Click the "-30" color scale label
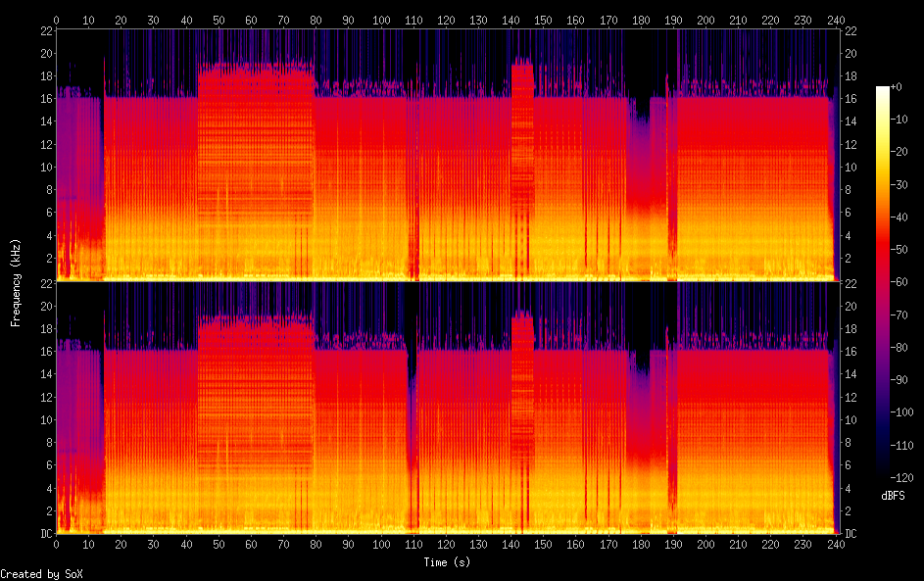Image resolution: width=924 pixels, height=581 pixels. [x=899, y=184]
